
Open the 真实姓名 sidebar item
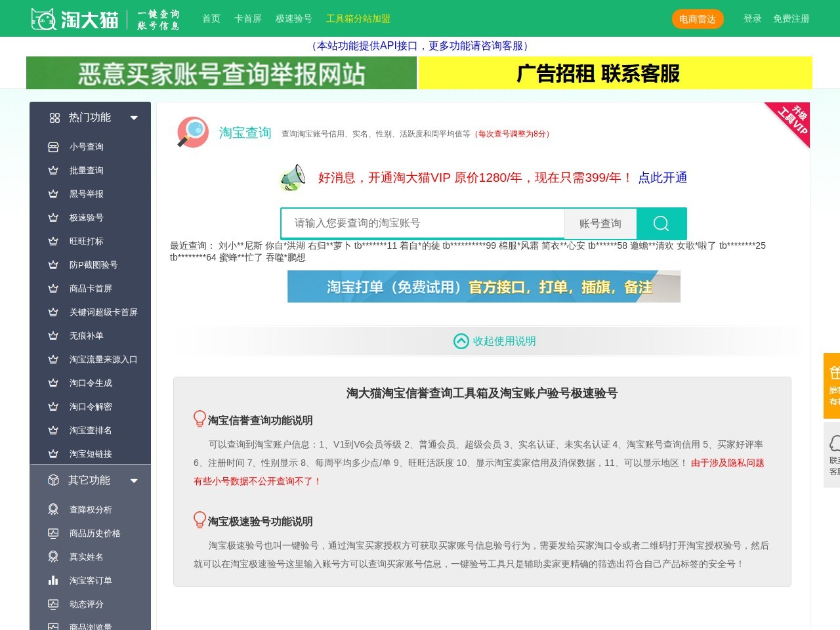click(87, 557)
